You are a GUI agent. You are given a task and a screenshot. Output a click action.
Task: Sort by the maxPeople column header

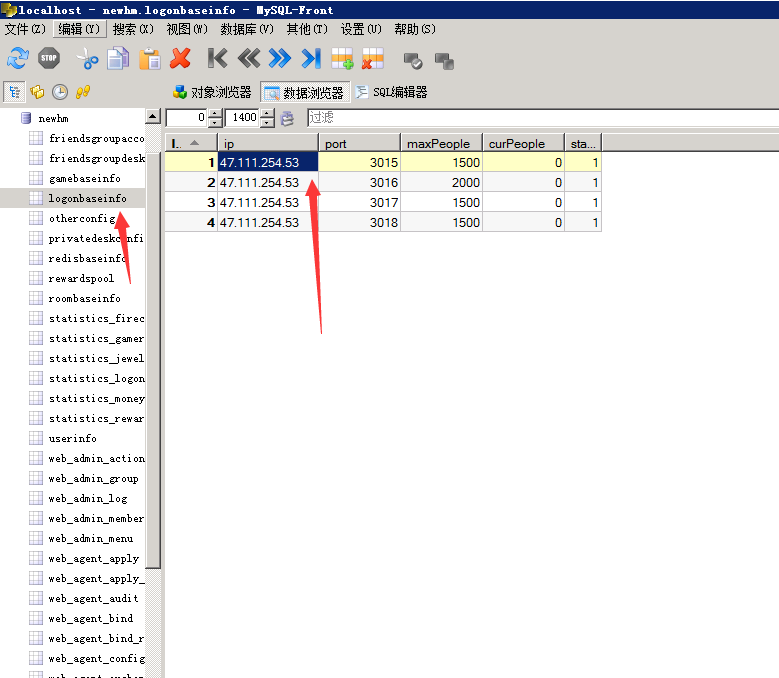(x=441, y=143)
